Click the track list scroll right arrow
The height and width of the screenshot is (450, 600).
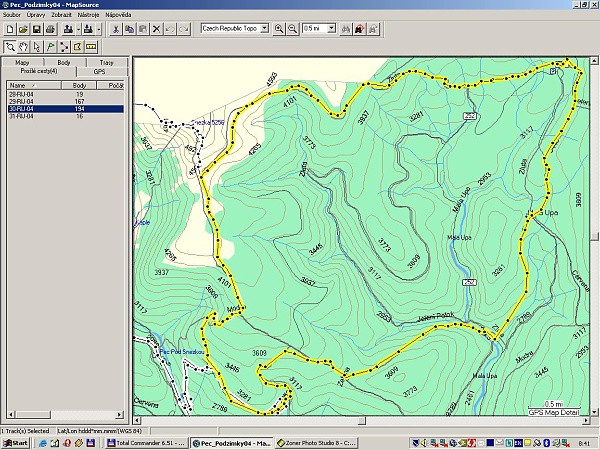click(119, 414)
